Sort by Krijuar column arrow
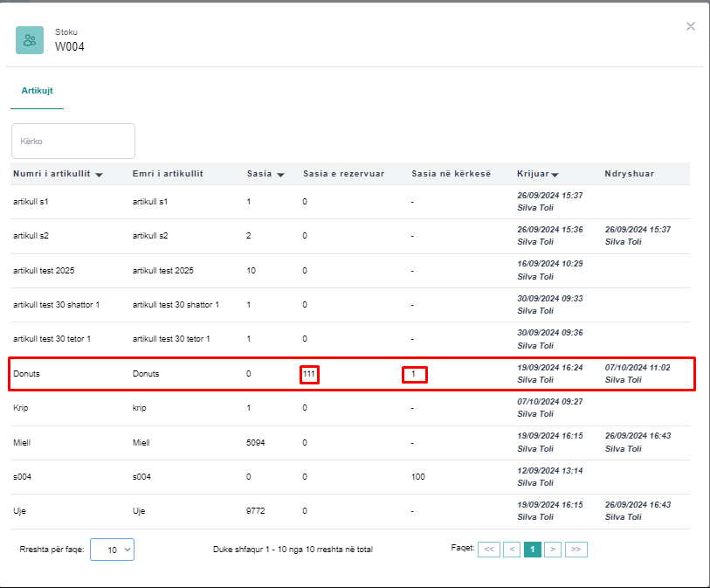710x588 pixels. [x=555, y=175]
